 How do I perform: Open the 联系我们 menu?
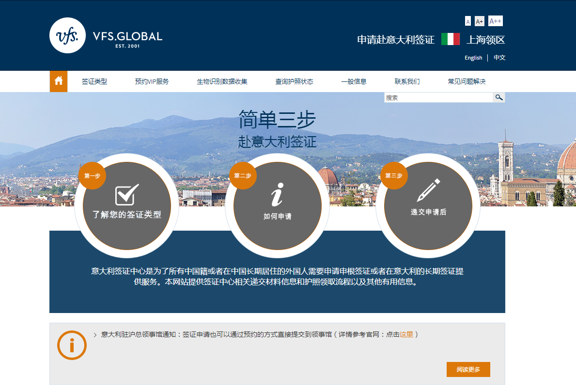[407, 81]
